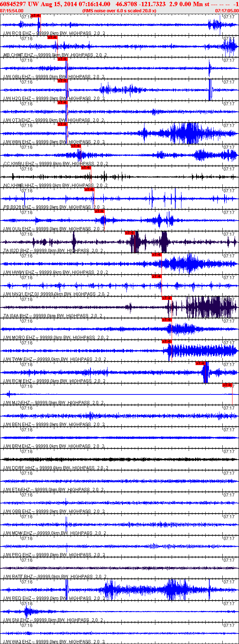Viewport: 239px width, 644px height.
Task: Select the pick marker on MB CHMT trace
Action: [53, 37]
